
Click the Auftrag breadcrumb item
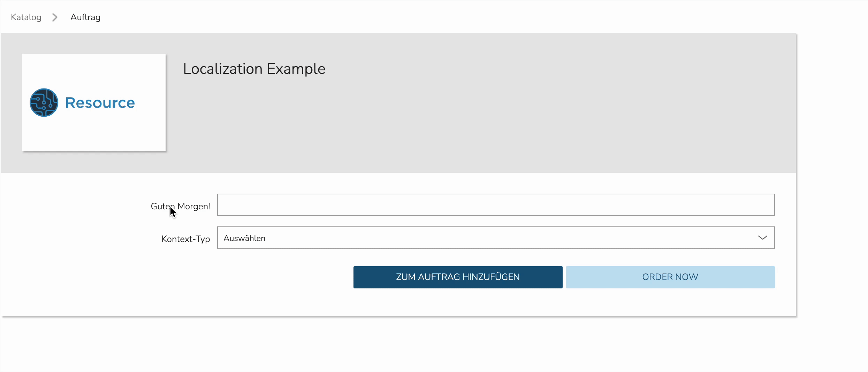click(85, 17)
